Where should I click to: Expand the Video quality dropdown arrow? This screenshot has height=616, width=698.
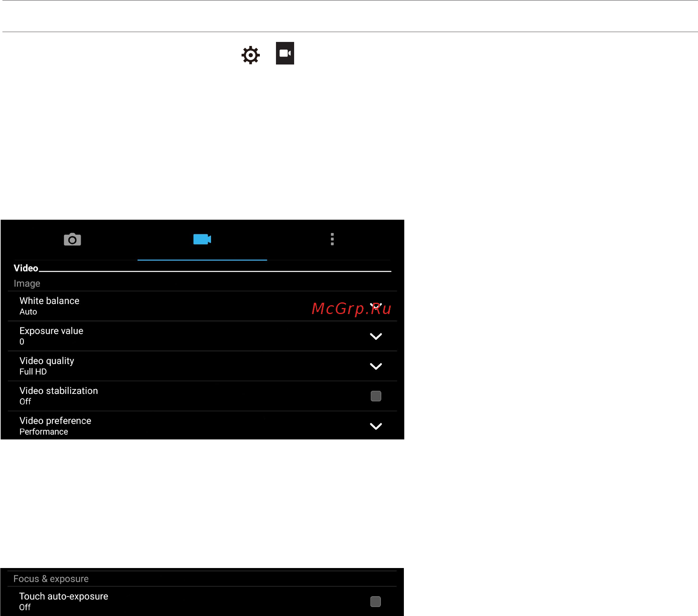376,366
